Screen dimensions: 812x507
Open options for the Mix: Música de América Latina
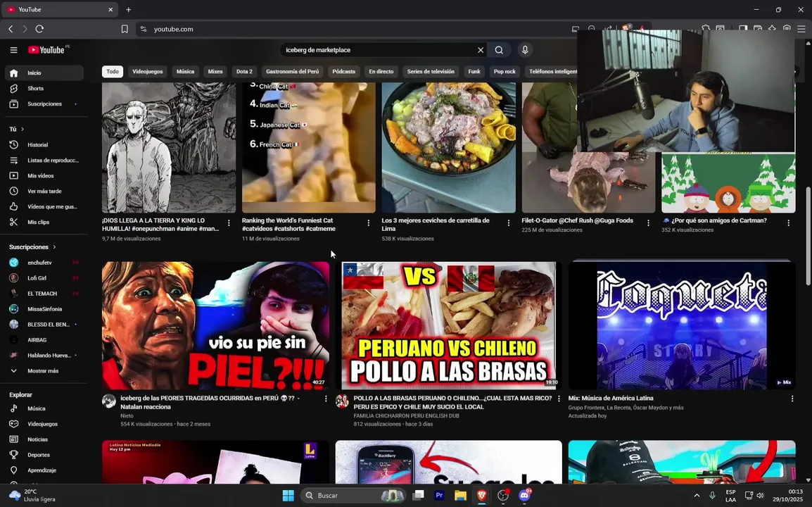pyautogui.click(x=792, y=399)
